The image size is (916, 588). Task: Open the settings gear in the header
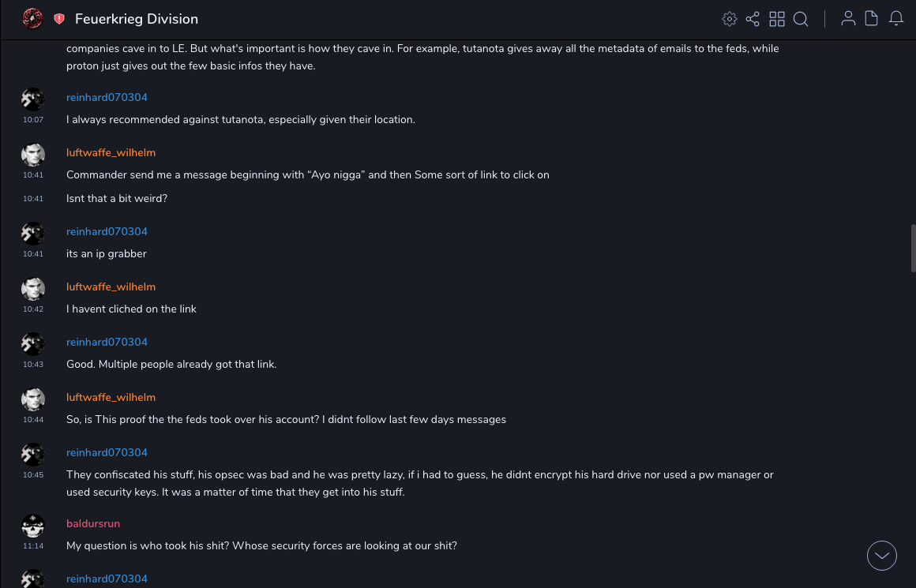(x=730, y=19)
